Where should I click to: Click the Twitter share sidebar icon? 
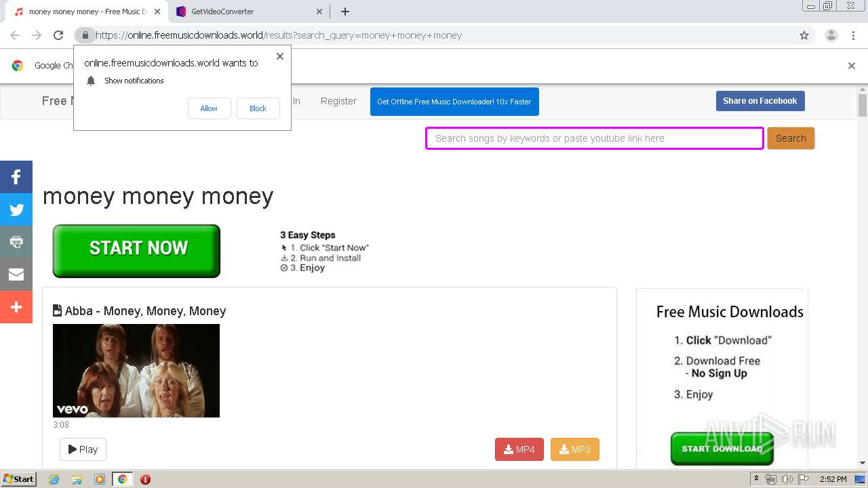[x=16, y=209]
